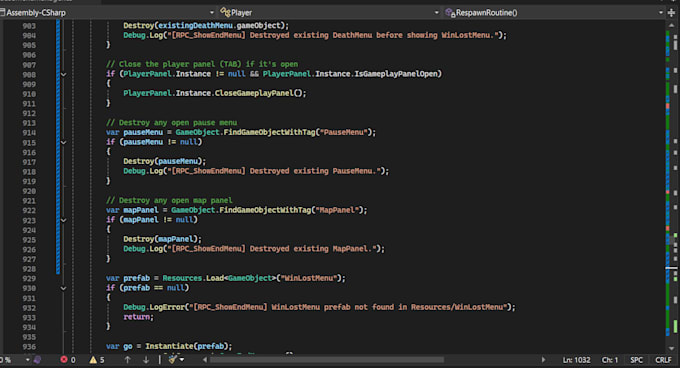Click the split editor window icon
The height and width of the screenshot is (368, 680).
[x=672, y=13]
